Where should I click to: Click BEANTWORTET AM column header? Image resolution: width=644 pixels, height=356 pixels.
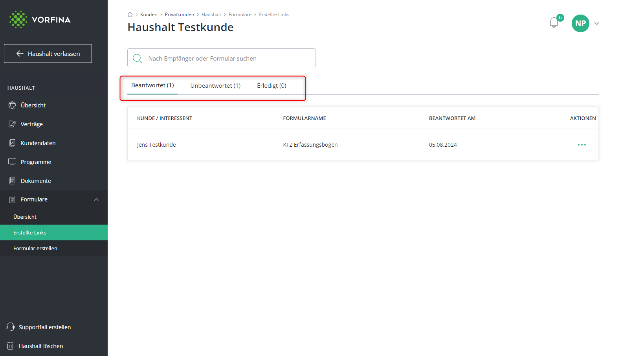coord(452,118)
